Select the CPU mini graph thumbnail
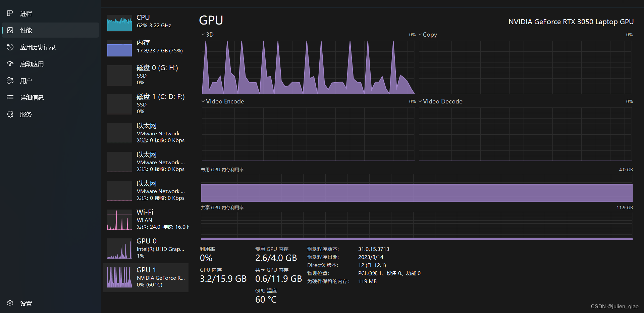The image size is (644, 313). tap(119, 23)
